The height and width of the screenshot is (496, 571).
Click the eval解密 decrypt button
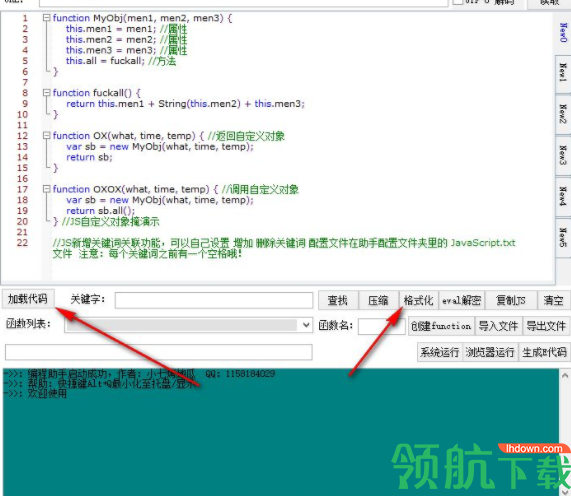[462, 300]
